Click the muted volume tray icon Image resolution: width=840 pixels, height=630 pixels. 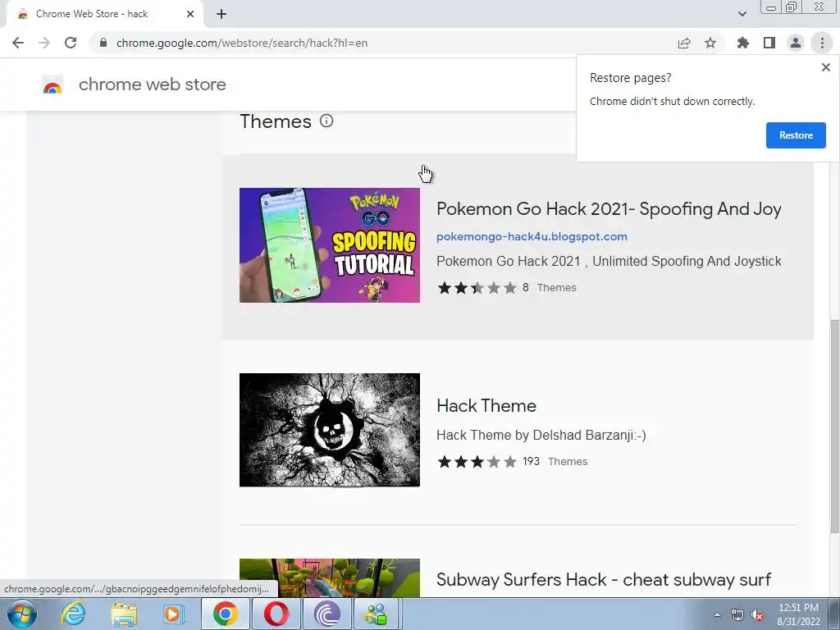[x=757, y=615]
